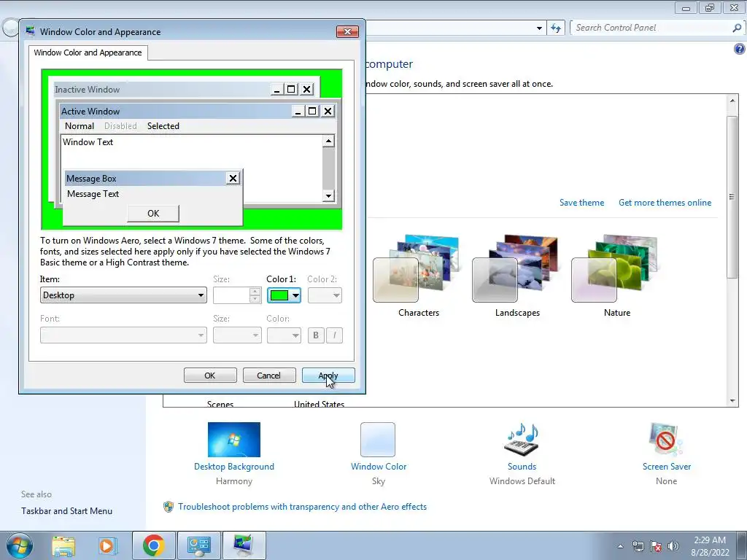The image size is (747, 560).
Task: Open the Sounds icon
Action: tap(522, 440)
